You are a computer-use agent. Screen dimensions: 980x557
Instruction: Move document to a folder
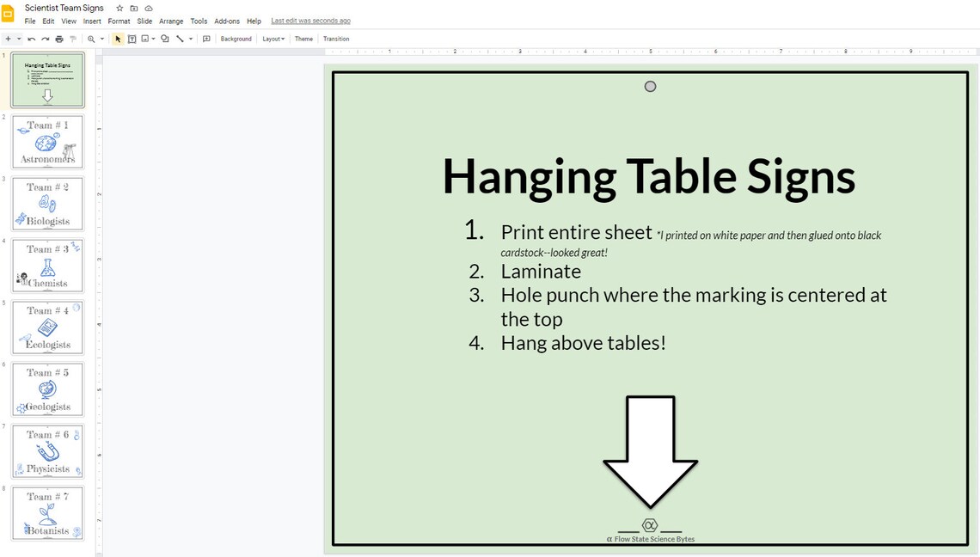click(133, 7)
